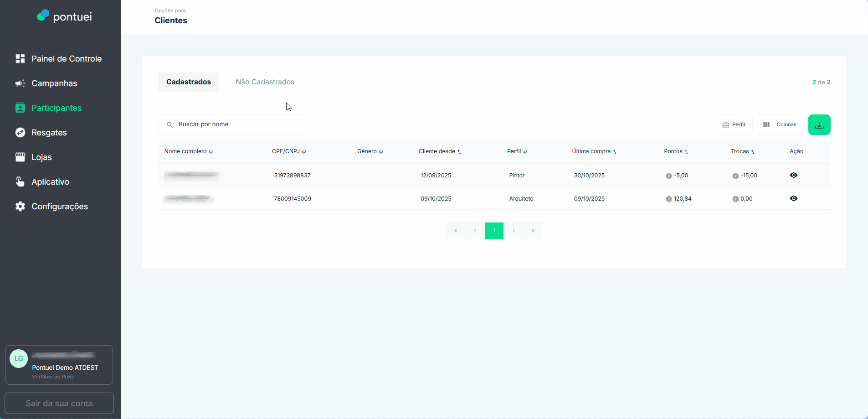Open the Perfil filter dropdown
868x419 pixels.
click(733, 124)
